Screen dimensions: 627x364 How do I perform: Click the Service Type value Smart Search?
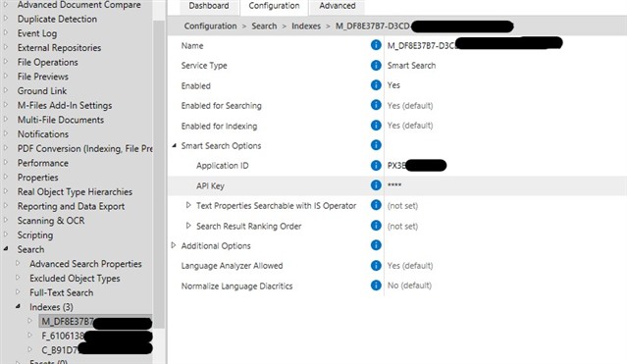click(x=411, y=65)
